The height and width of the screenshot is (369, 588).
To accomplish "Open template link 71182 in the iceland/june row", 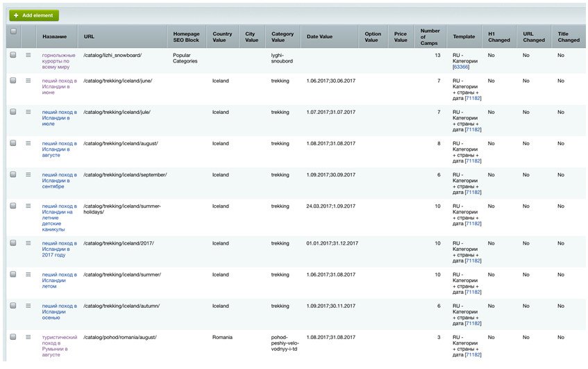I will [473, 98].
